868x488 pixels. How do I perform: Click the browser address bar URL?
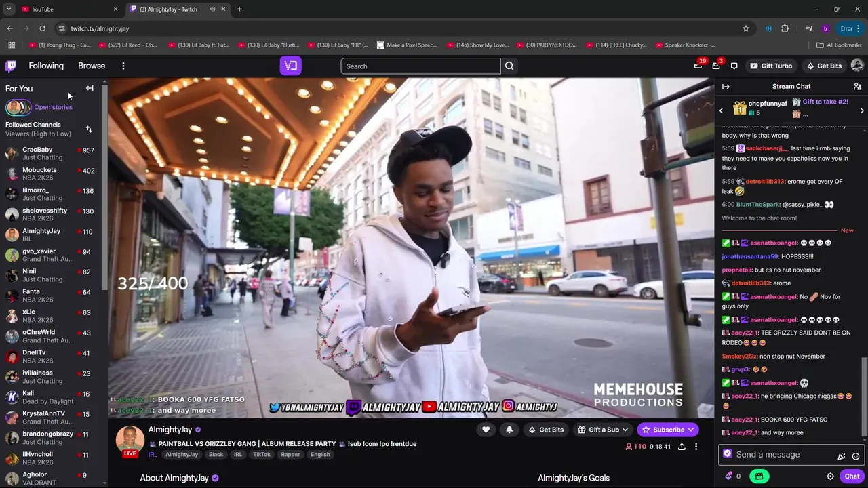pyautogui.click(x=100, y=28)
